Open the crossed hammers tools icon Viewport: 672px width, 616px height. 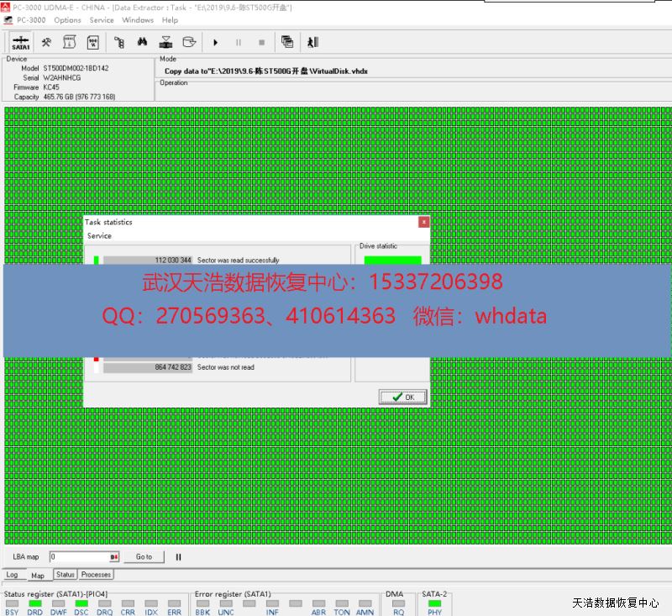(x=47, y=42)
